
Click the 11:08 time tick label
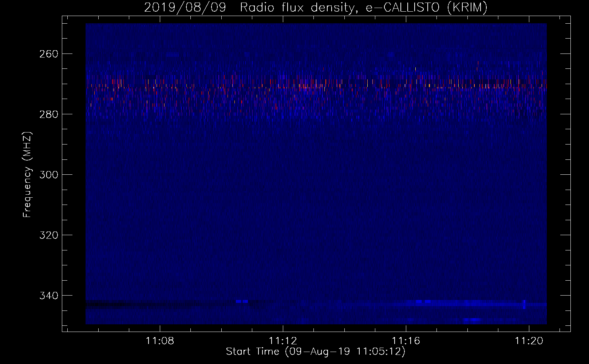[160, 341]
